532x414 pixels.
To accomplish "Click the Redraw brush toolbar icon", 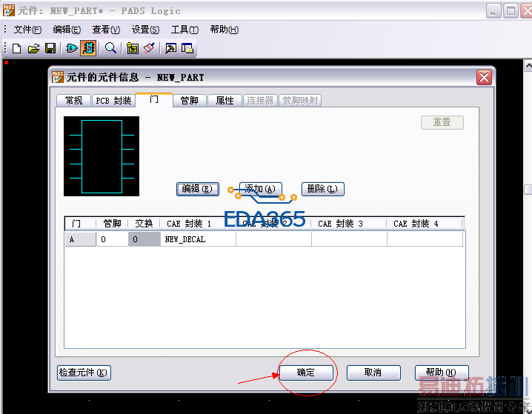I will tap(149, 48).
